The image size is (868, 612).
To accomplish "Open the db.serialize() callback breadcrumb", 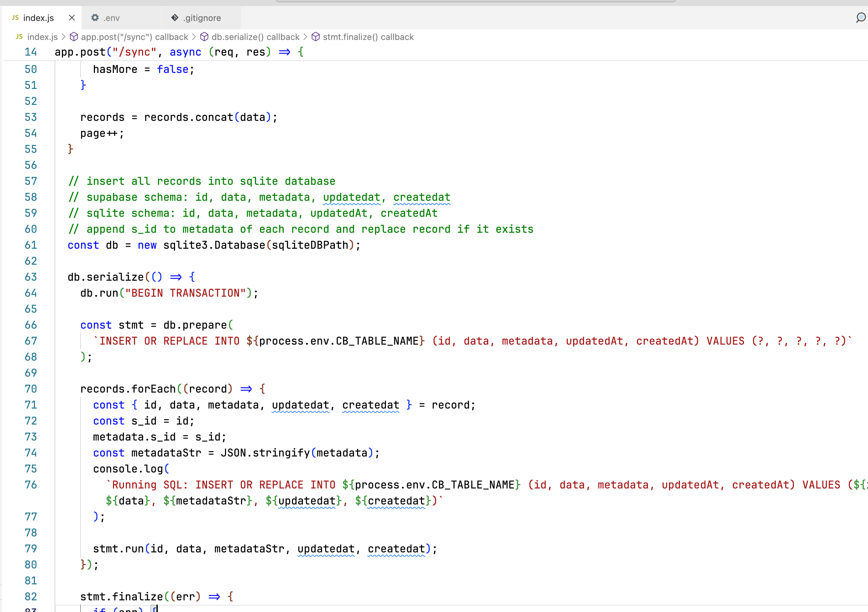I will coord(255,37).
